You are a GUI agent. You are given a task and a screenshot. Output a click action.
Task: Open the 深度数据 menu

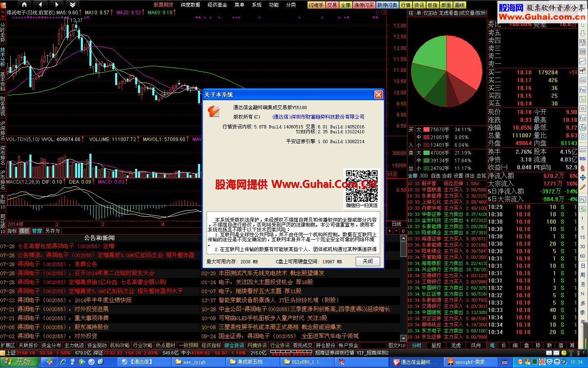(190, 5)
